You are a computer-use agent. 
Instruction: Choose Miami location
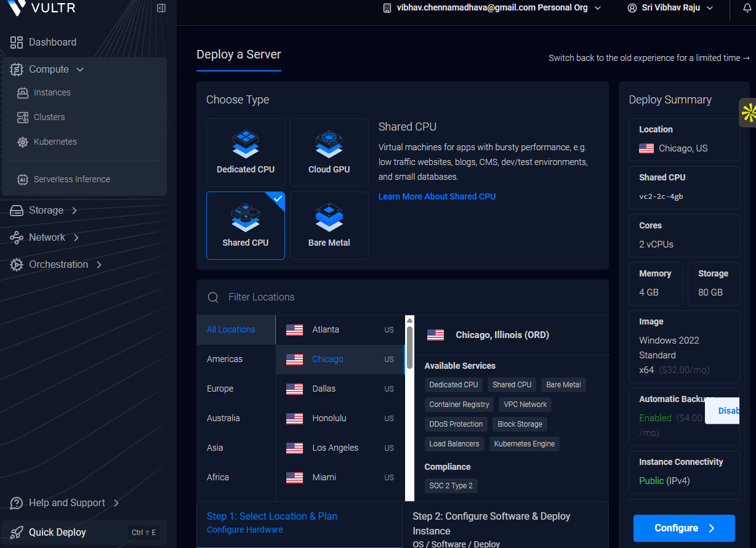tap(340, 477)
